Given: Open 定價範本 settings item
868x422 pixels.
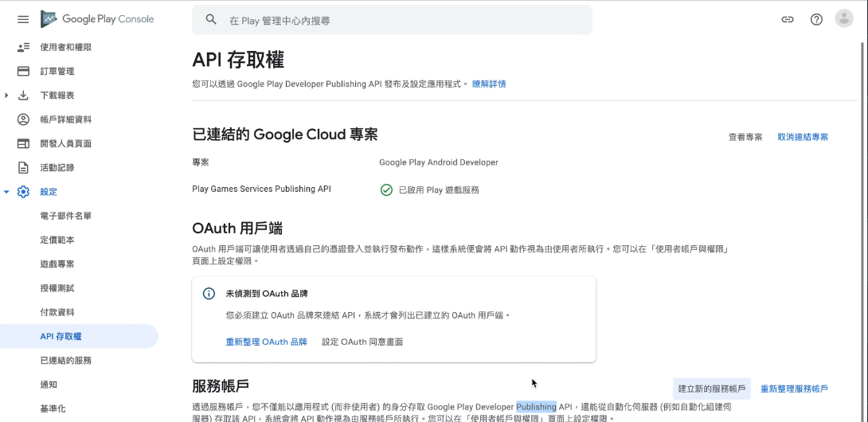Looking at the screenshot, I should 57,240.
